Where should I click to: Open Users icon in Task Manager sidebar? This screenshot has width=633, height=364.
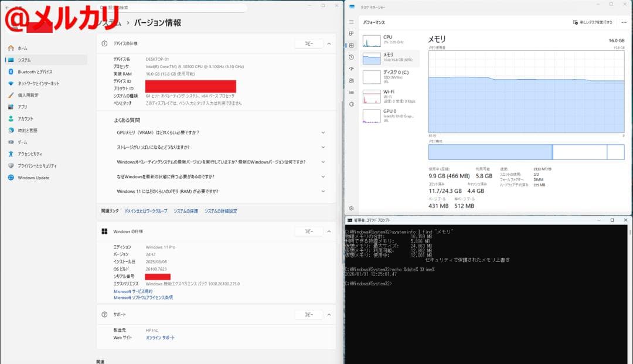click(x=351, y=80)
